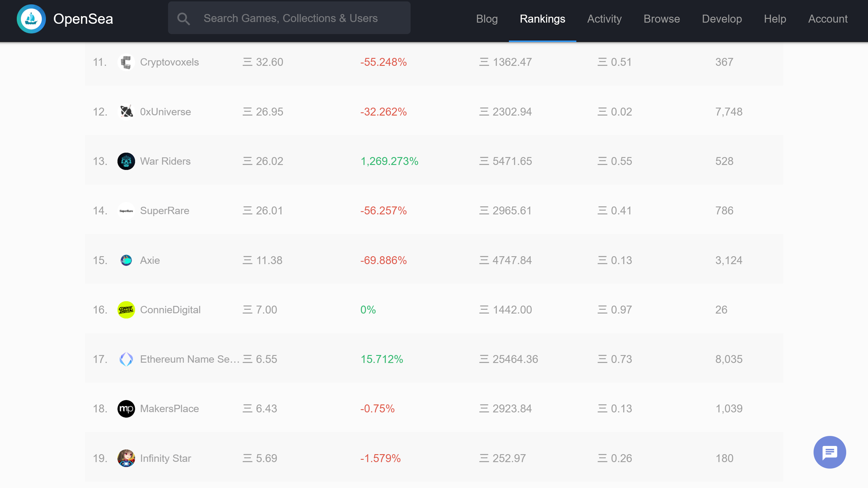Click the 3,124 count for Axie
Image resolution: width=868 pixels, height=488 pixels.
[729, 260]
